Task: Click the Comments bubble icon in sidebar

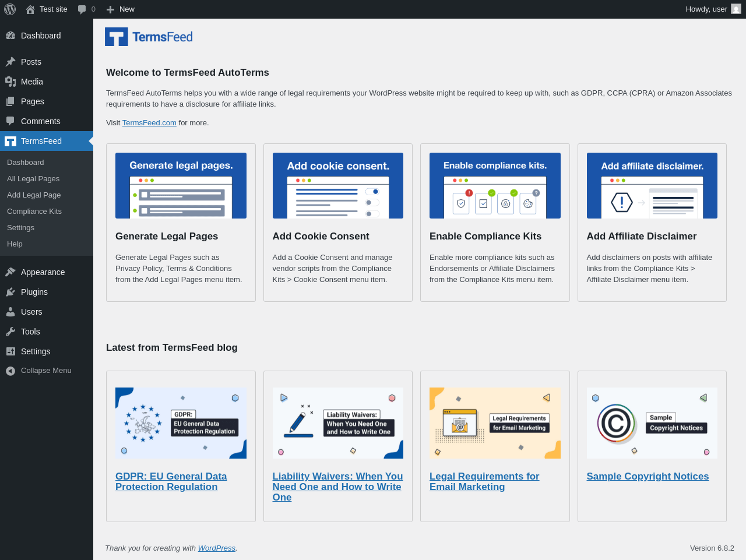Action: tap(10, 121)
